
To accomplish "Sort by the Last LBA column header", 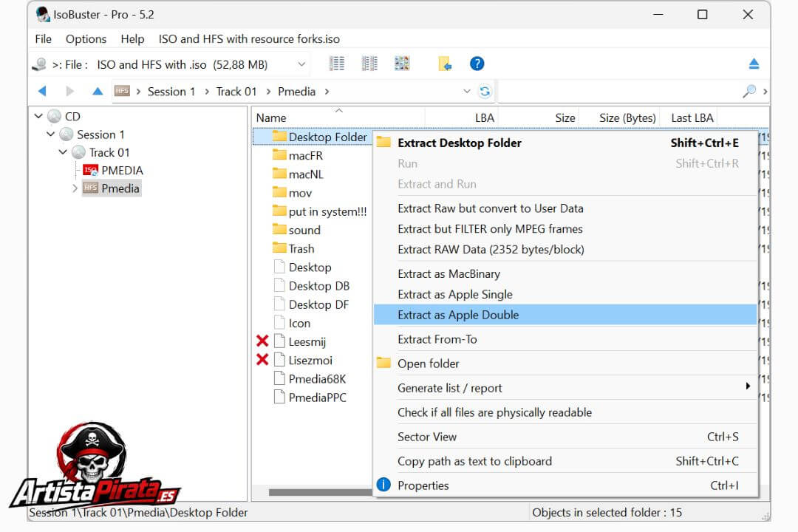I will point(688,117).
